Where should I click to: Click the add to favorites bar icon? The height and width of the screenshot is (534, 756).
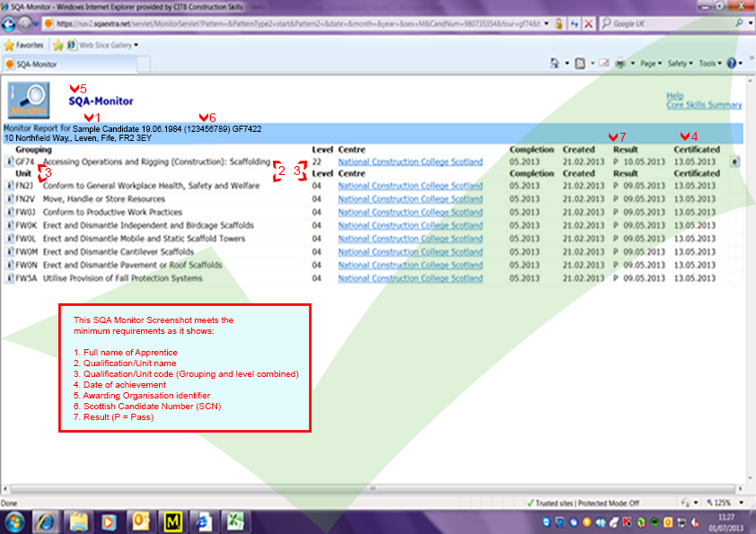point(58,45)
